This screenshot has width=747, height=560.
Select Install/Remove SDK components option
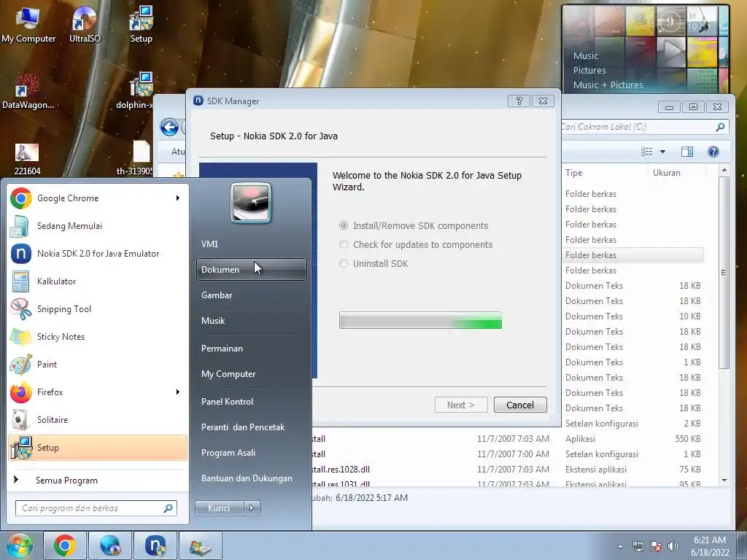[414, 226]
